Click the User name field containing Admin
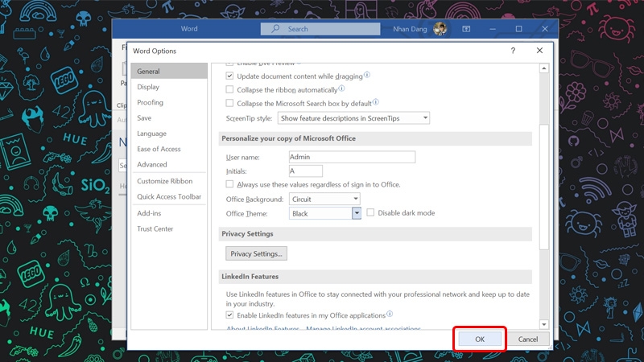Image resolution: width=644 pixels, height=362 pixels. tap(352, 157)
